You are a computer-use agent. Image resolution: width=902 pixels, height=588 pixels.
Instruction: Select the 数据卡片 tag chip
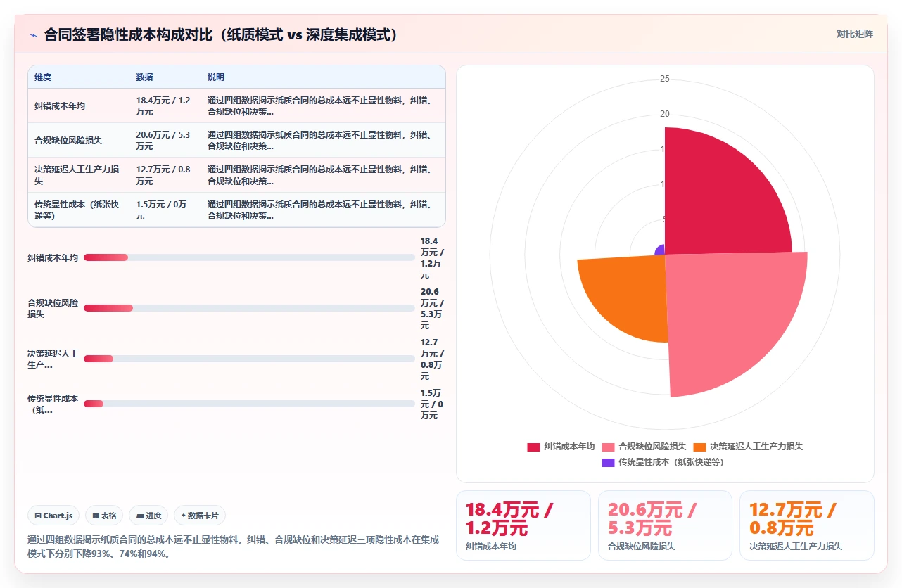tap(200, 516)
